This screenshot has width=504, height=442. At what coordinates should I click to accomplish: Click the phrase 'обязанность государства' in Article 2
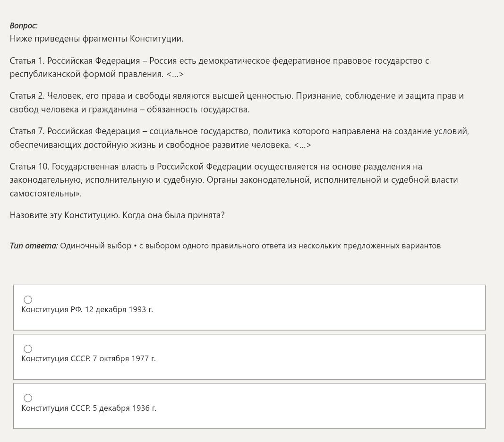pyautogui.click(x=197, y=110)
